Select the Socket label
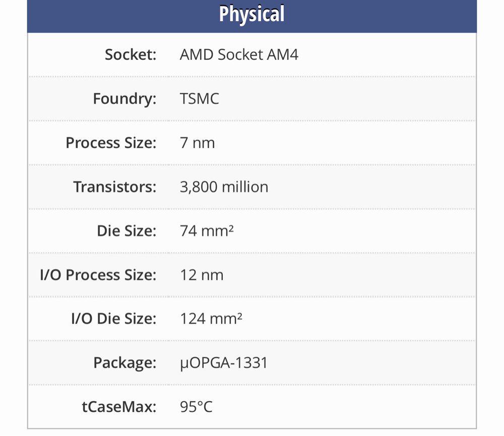The image size is (504, 436). 131,54
